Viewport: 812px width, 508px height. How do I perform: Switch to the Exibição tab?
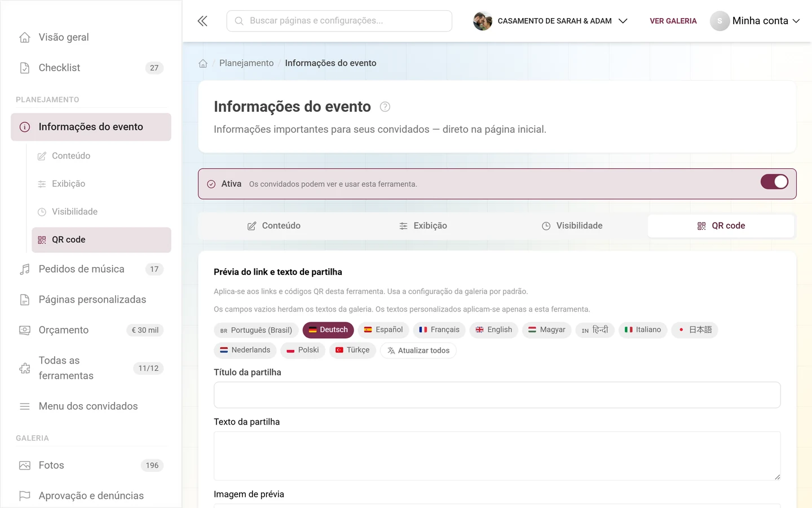tap(423, 226)
